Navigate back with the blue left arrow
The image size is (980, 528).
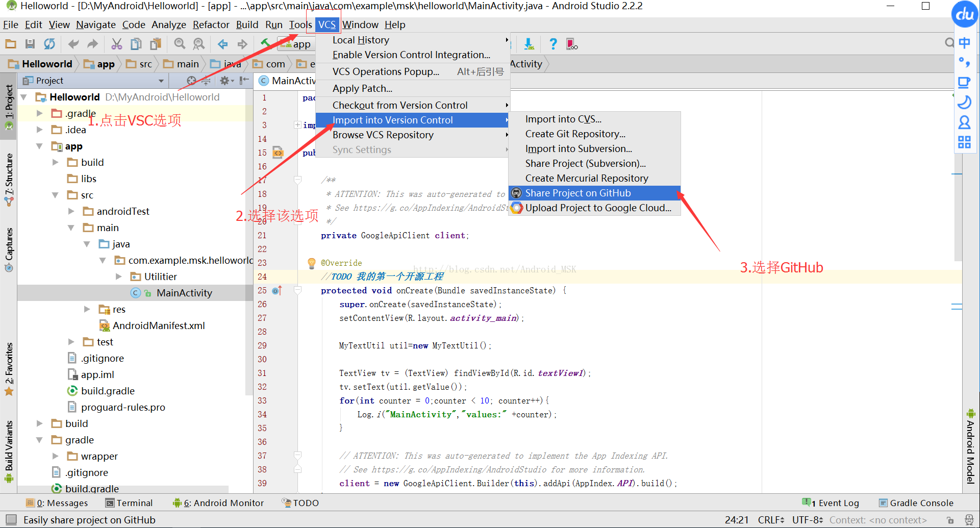[x=223, y=44]
